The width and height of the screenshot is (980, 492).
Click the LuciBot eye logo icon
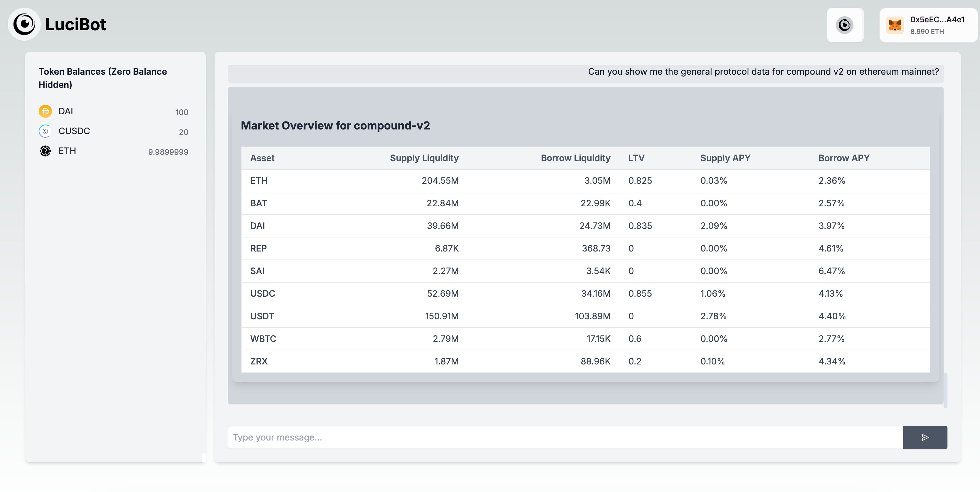24,24
